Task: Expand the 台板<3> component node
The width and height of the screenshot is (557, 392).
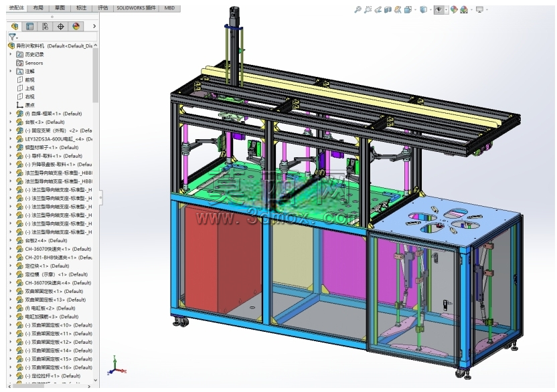Action: pyautogui.click(x=10, y=122)
